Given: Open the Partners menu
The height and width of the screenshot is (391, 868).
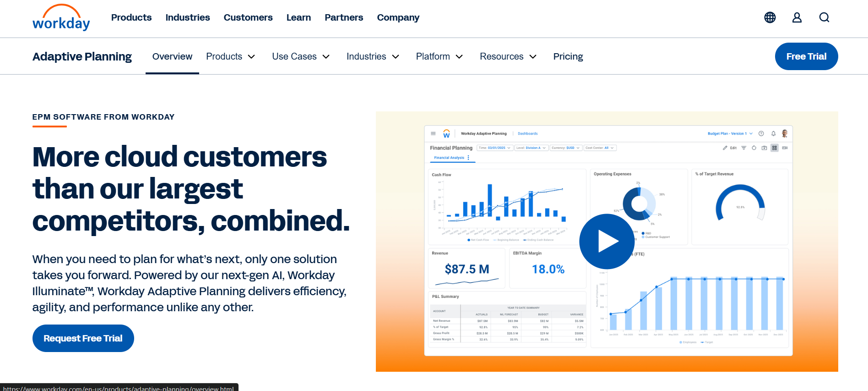Looking at the screenshot, I should (344, 17).
